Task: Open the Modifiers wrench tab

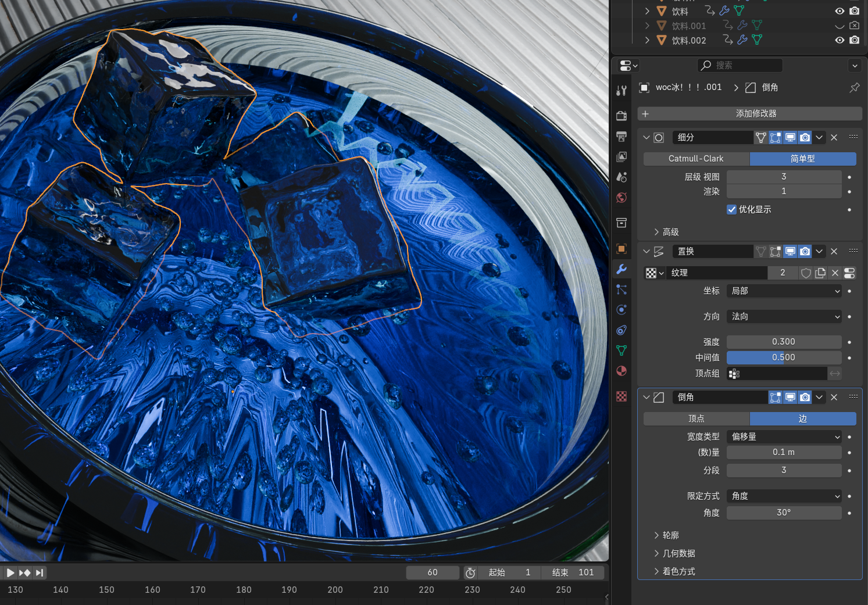Action: click(621, 269)
